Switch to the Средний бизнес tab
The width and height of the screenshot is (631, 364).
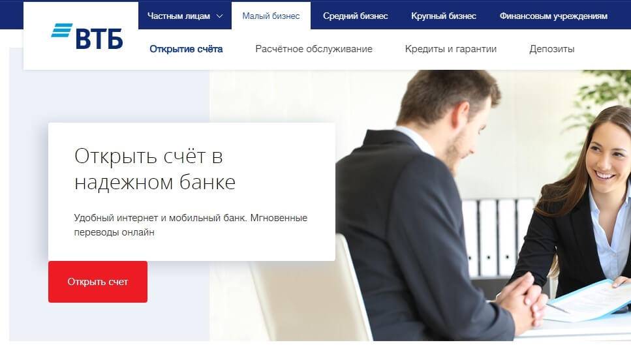pyautogui.click(x=356, y=16)
